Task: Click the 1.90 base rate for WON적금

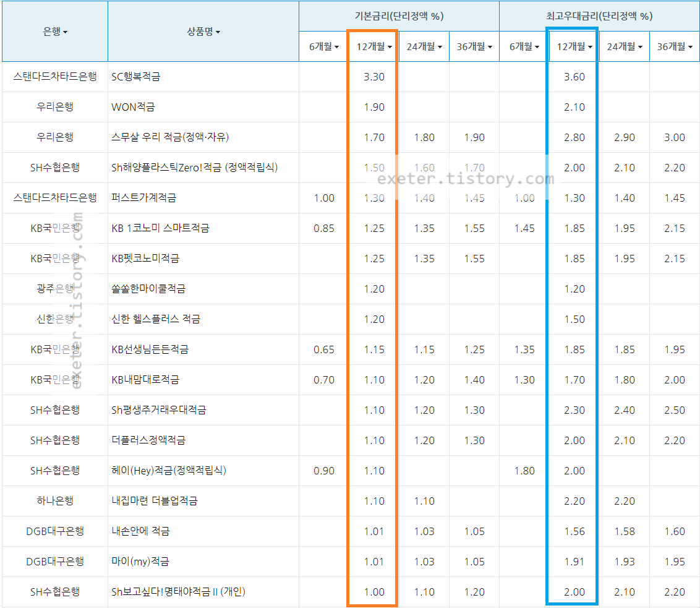Action: pos(374,107)
